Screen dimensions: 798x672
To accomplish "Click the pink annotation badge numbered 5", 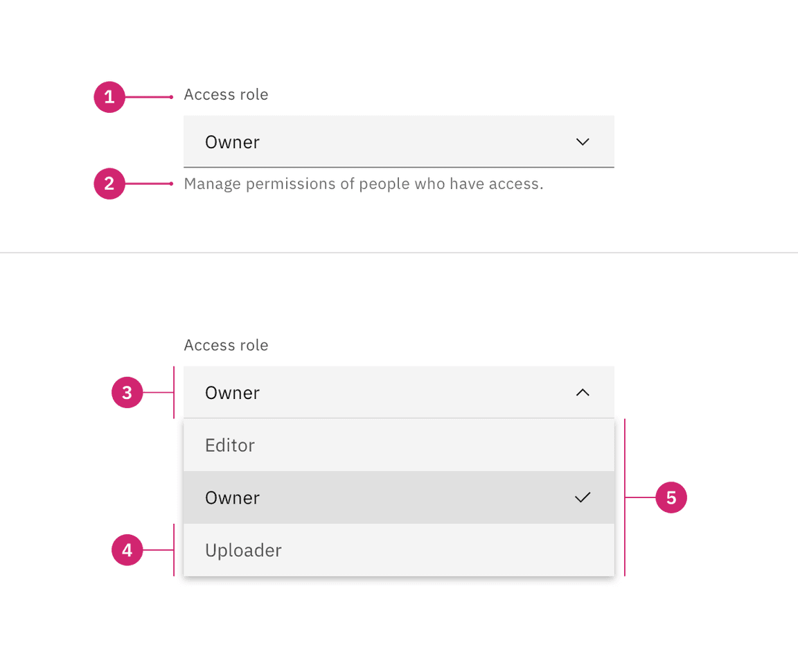I will click(x=671, y=498).
